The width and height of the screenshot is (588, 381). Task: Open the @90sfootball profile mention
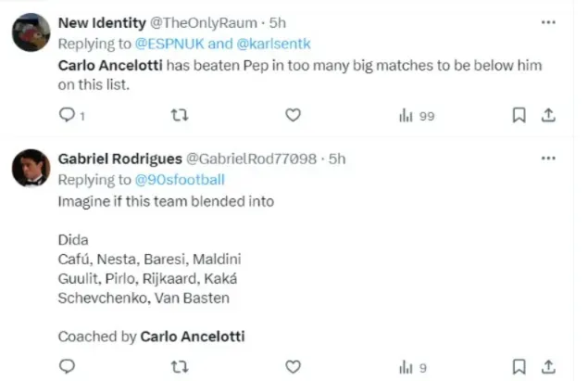tap(180, 180)
